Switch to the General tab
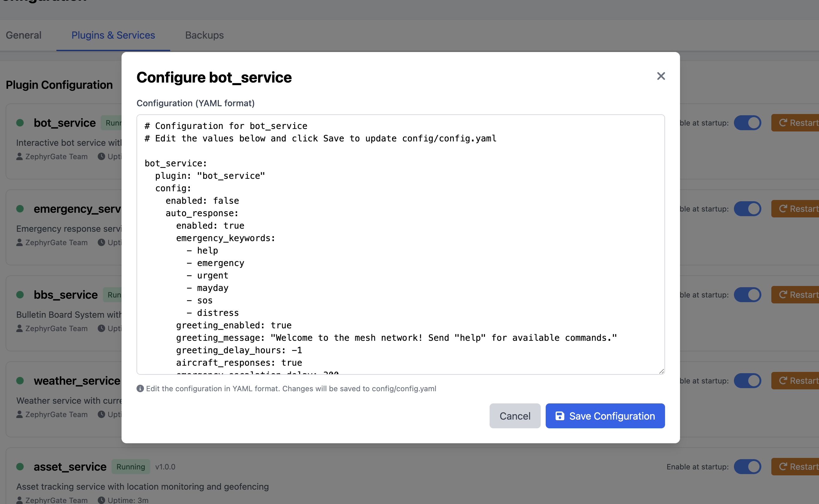 coord(23,35)
